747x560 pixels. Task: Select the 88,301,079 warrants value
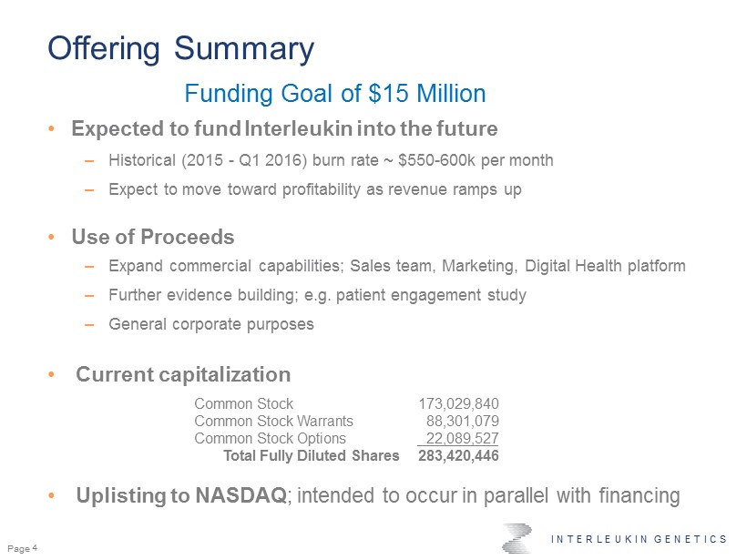point(462,421)
